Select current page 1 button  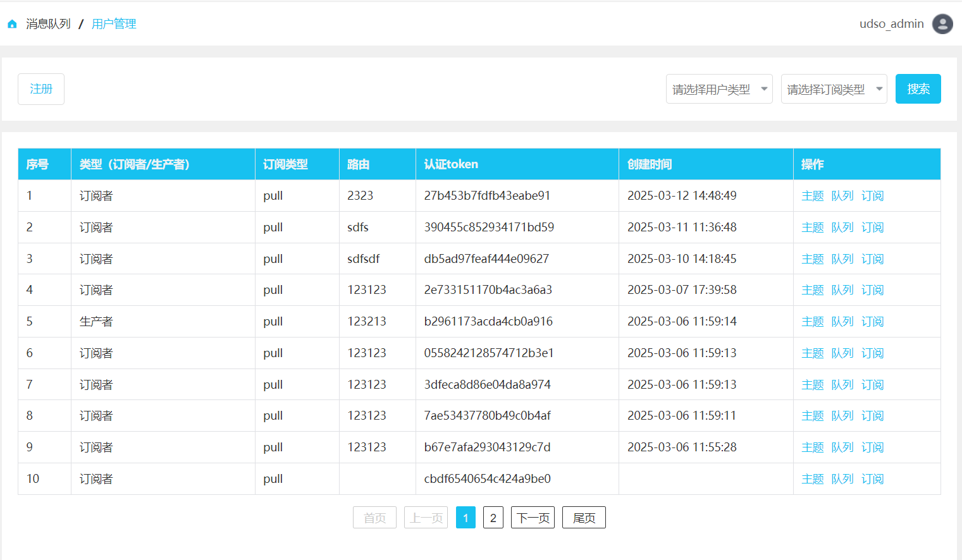click(x=466, y=518)
